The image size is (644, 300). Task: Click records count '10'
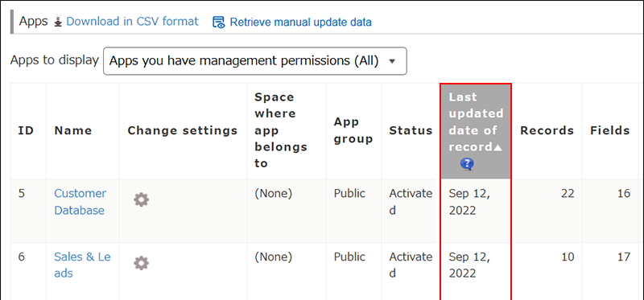click(568, 257)
